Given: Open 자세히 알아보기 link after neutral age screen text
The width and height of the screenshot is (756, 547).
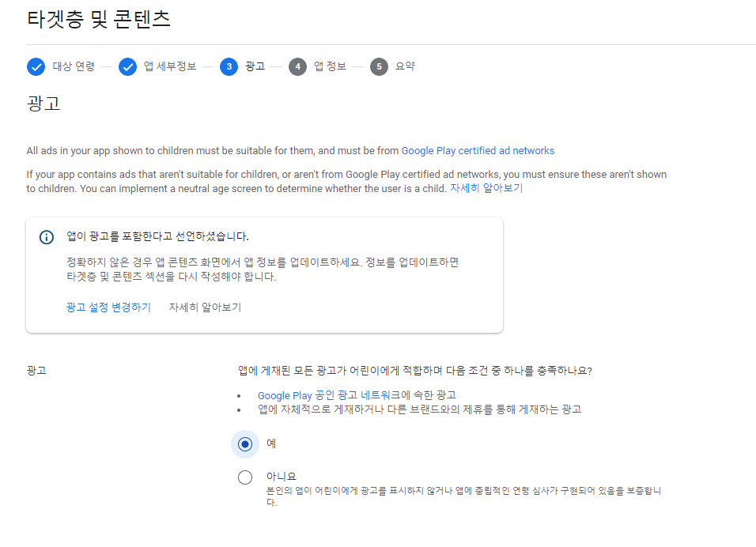Looking at the screenshot, I should click(486, 188).
